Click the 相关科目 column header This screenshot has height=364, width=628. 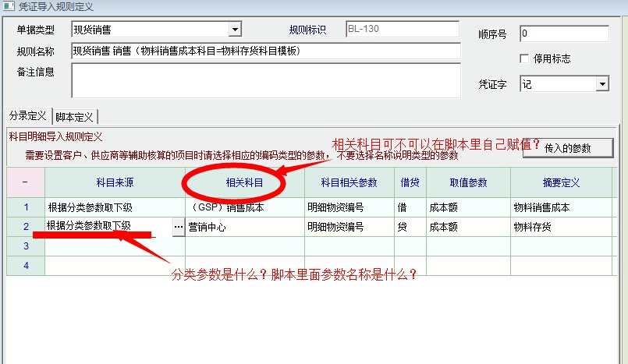pos(244,182)
